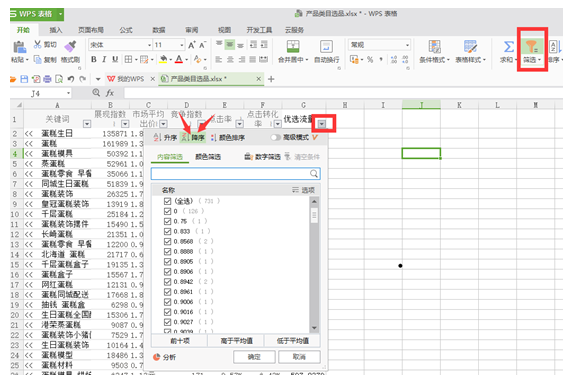Open the filter arrow on the 展现指数 column
This screenshot has width=567, height=382.
[x=125, y=124]
